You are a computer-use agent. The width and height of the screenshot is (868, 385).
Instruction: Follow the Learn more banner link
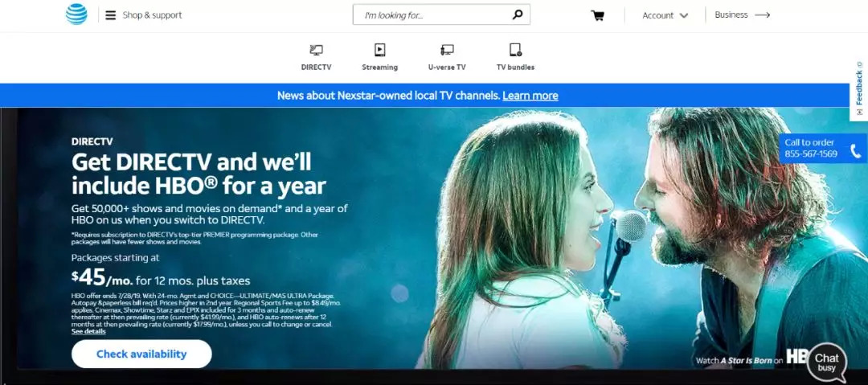[530, 96]
